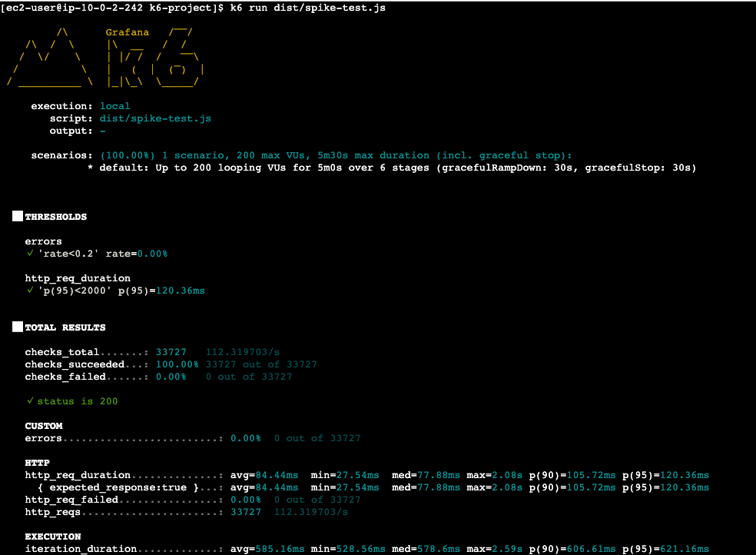The image size is (756, 555).
Task: Click the 'http_req_failed' metric label
Action: click(71, 500)
